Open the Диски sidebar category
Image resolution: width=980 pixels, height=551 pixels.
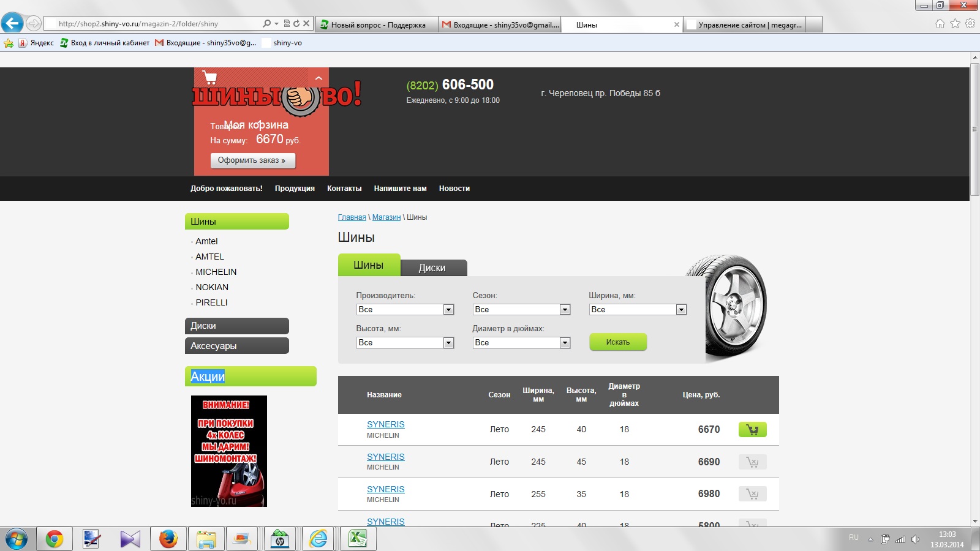tap(237, 326)
